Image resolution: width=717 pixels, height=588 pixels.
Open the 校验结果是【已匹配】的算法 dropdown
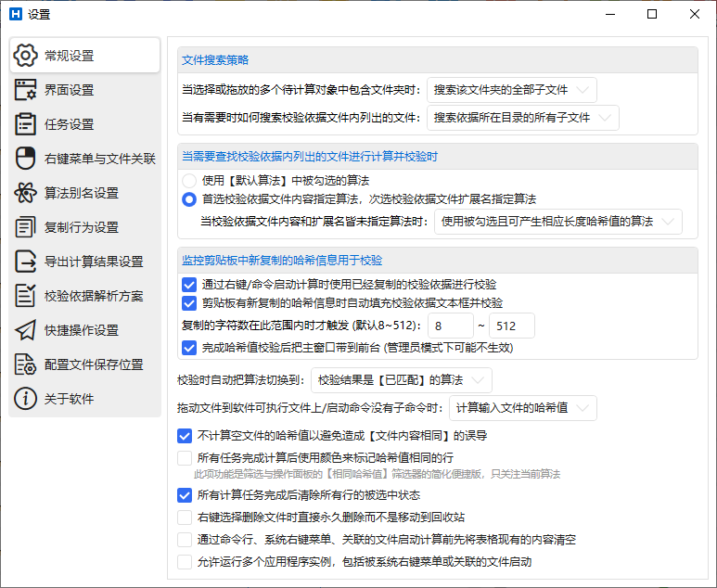pyautogui.click(x=402, y=380)
